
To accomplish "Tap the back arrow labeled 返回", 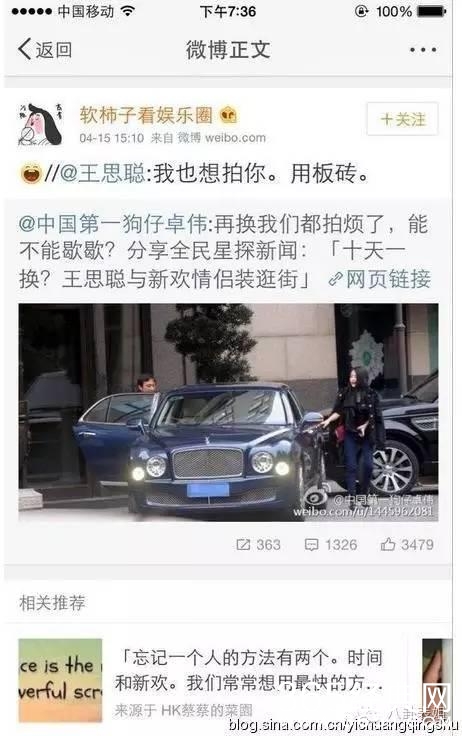I will [x=45, y=49].
